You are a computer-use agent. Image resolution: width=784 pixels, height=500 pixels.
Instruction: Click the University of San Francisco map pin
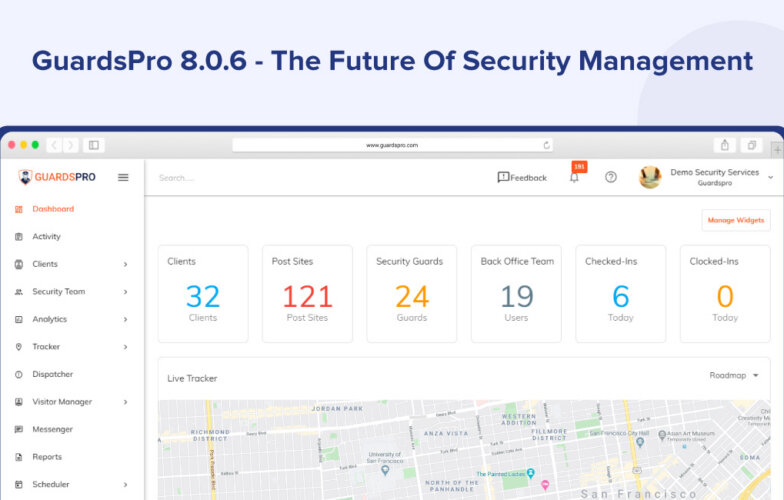tap(385, 471)
